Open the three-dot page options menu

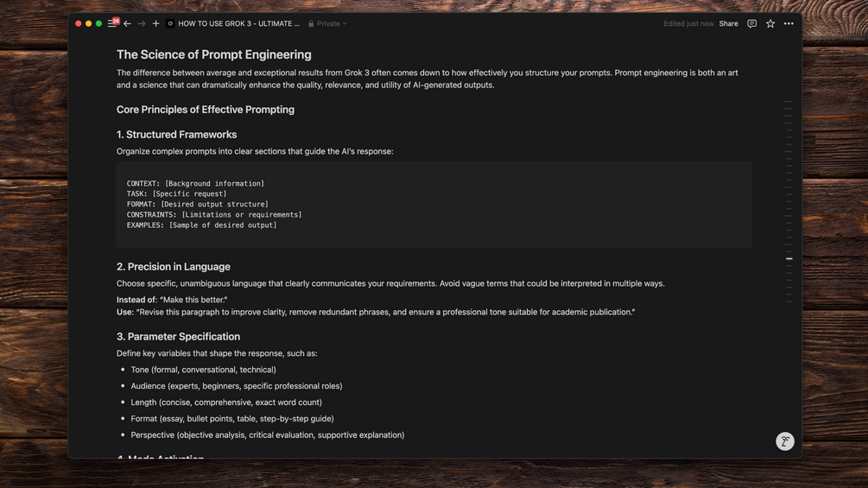tap(789, 23)
